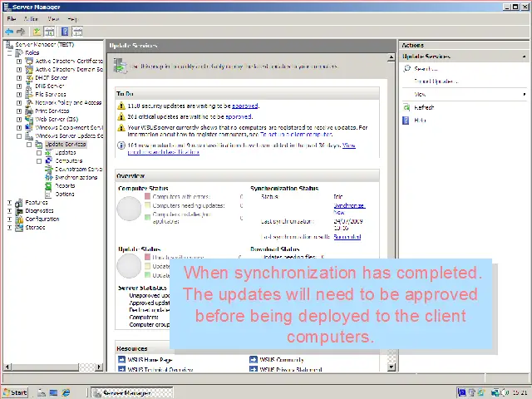Click the security updates approved link

point(245,106)
